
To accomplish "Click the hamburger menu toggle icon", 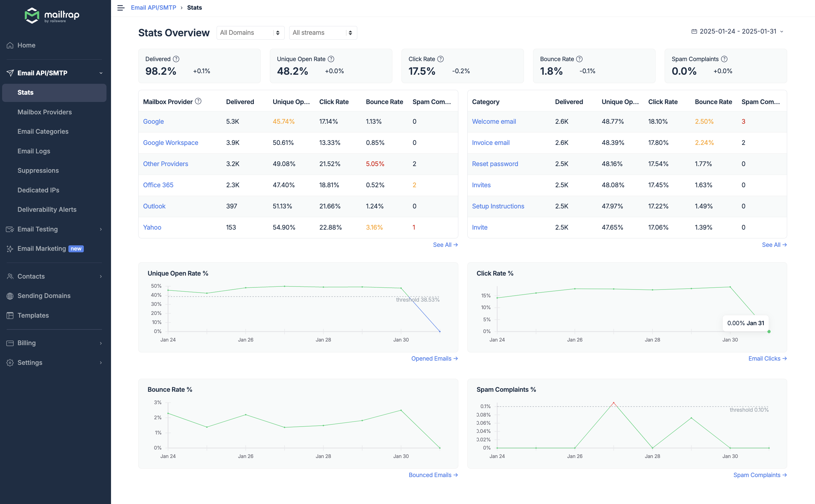I will (121, 8).
